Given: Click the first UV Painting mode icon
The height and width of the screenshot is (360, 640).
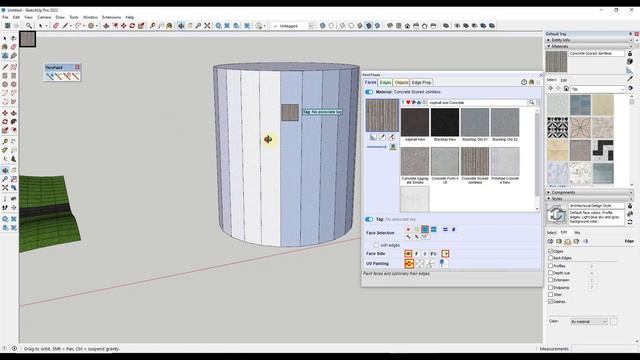Looking at the screenshot, I should [409, 264].
